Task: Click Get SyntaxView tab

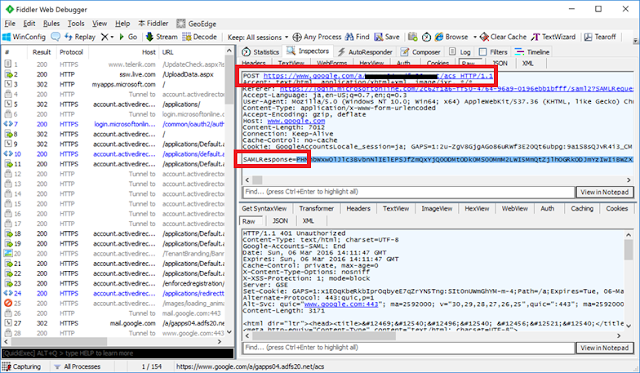Action: [x=264, y=209]
